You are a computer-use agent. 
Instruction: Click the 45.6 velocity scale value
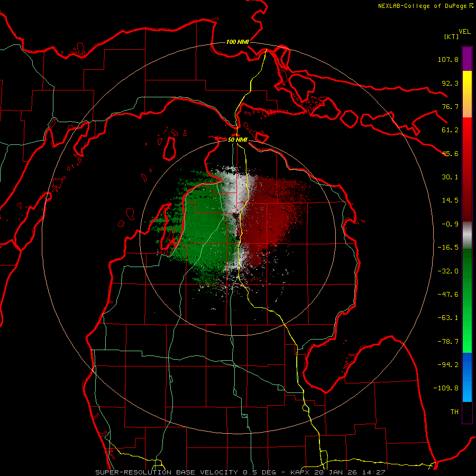tap(450, 153)
